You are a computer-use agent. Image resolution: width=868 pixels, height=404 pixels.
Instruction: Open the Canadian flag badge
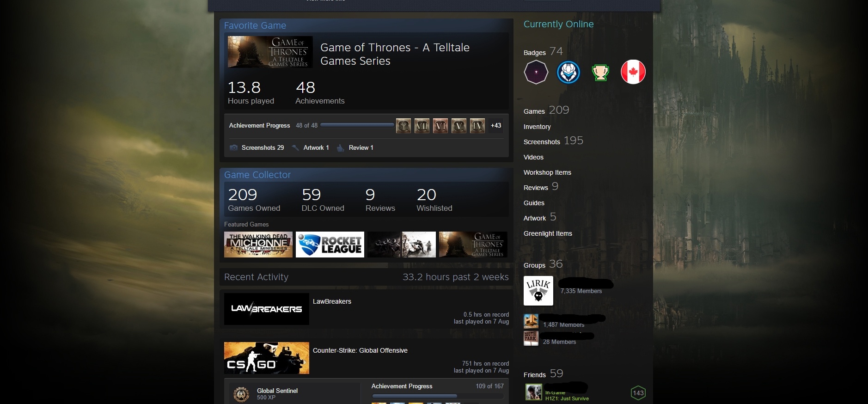tap(633, 72)
